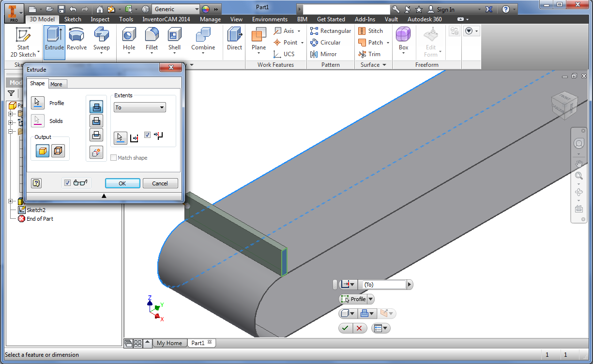The width and height of the screenshot is (593, 364).
Task: Select the UCS tool
Action: click(x=284, y=54)
